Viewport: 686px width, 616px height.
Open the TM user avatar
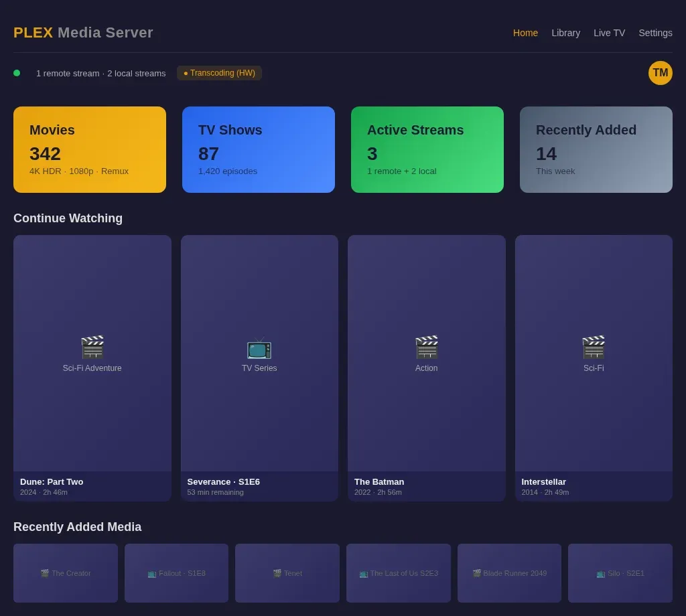(660, 73)
